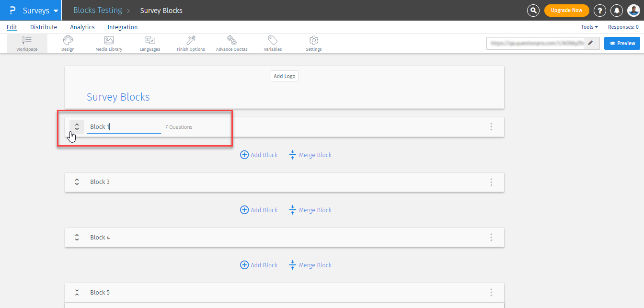Click the 7 Questions count label
Screen dimensions: 644x308
(179, 127)
